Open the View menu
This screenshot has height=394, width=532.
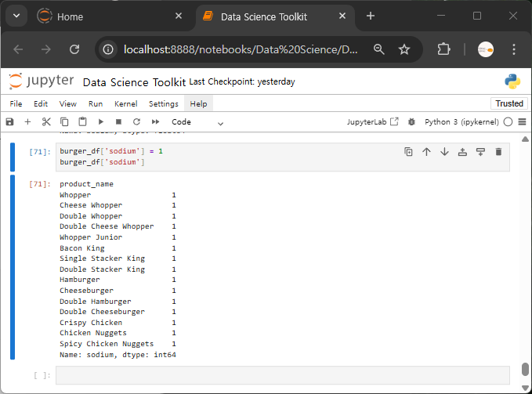pos(68,103)
